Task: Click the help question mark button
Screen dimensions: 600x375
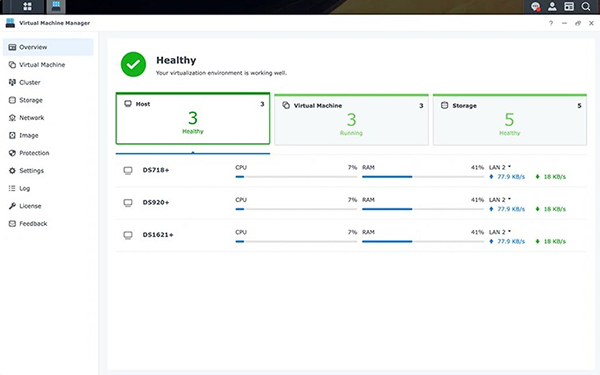Action: pos(551,23)
